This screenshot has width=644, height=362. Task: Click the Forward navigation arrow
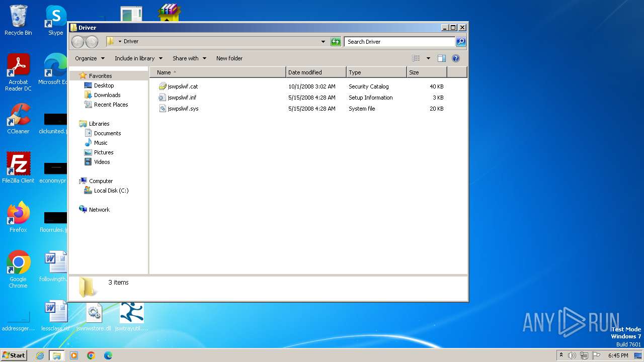click(92, 42)
